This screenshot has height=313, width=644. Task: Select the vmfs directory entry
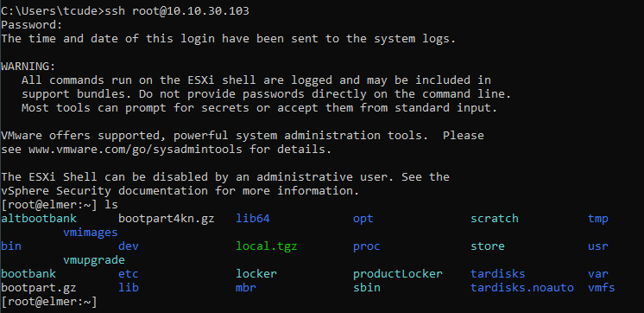click(x=602, y=288)
